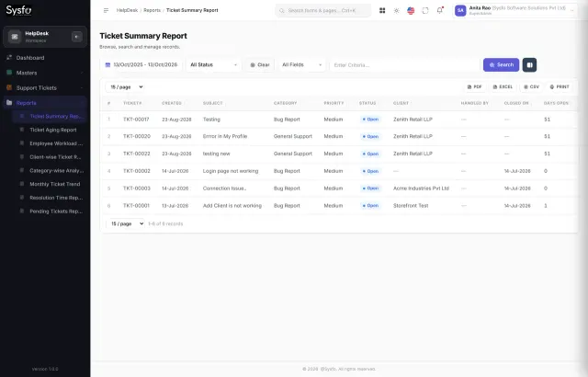The height and width of the screenshot is (377, 588).
Task: Click ticket TKT-00001
Action: (136, 206)
